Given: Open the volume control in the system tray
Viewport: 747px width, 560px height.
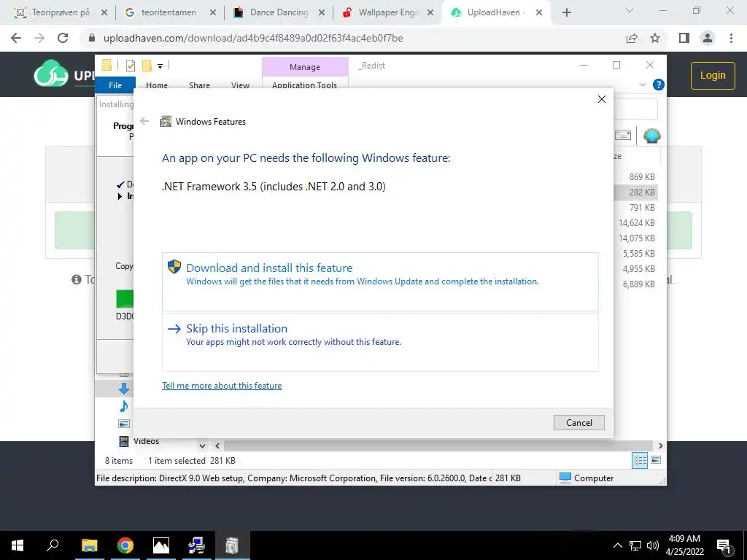Looking at the screenshot, I should pyautogui.click(x=653, y=545).
